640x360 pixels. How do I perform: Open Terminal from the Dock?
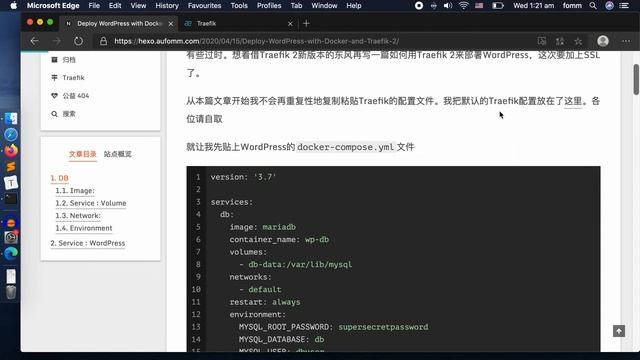(11, 199)
